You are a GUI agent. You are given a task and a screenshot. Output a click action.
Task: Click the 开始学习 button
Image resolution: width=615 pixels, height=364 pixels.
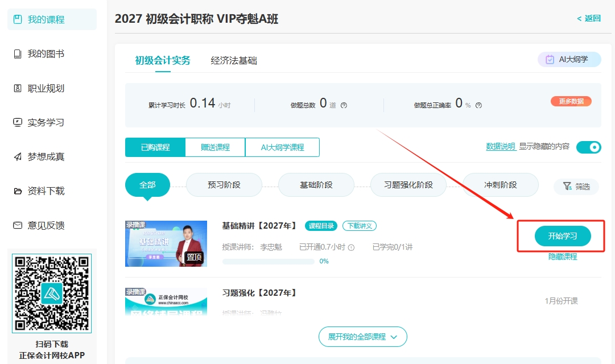pyautogui.click(x=563, y=236)
